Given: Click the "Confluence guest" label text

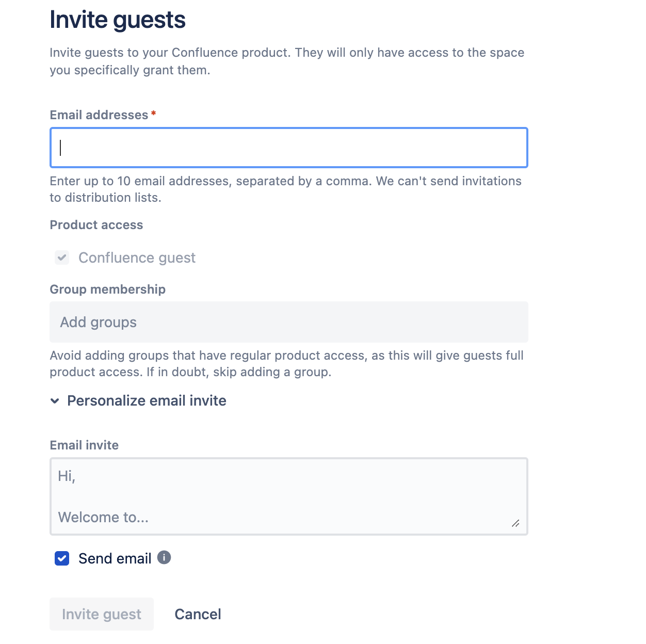Looking at the screenshot, I should [137, 257].
